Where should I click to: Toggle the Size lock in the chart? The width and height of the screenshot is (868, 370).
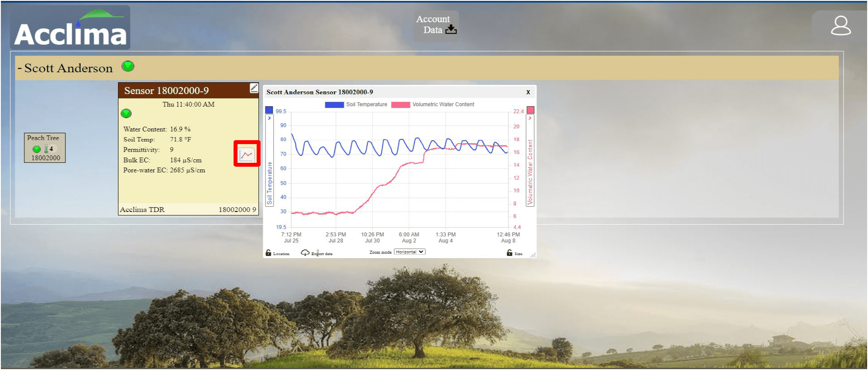coord(509,253)
